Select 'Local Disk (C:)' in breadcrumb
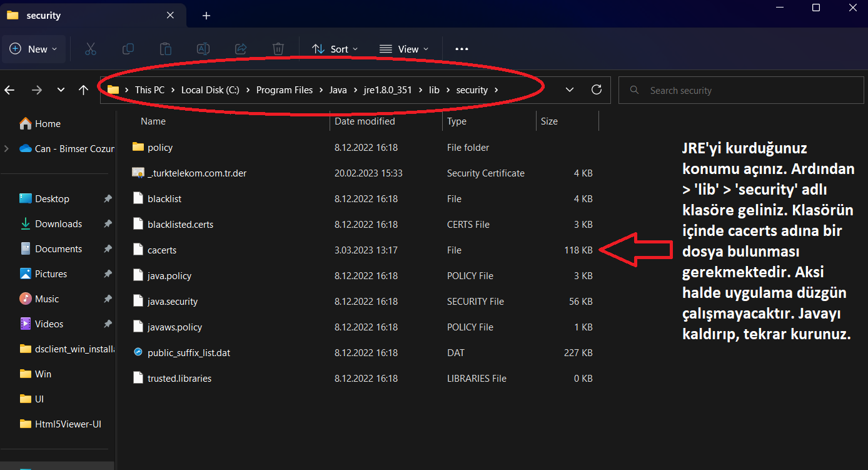Viewport: 868px width, 470px height. coord(210,90)
